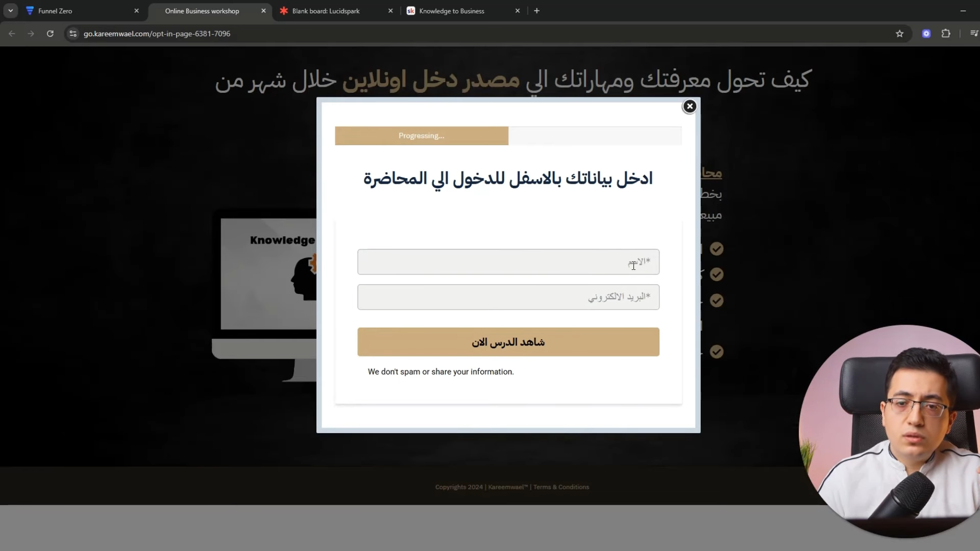Click the Progressing progress bar
This screenshot has width=980, height=551.
click(422, 136)
